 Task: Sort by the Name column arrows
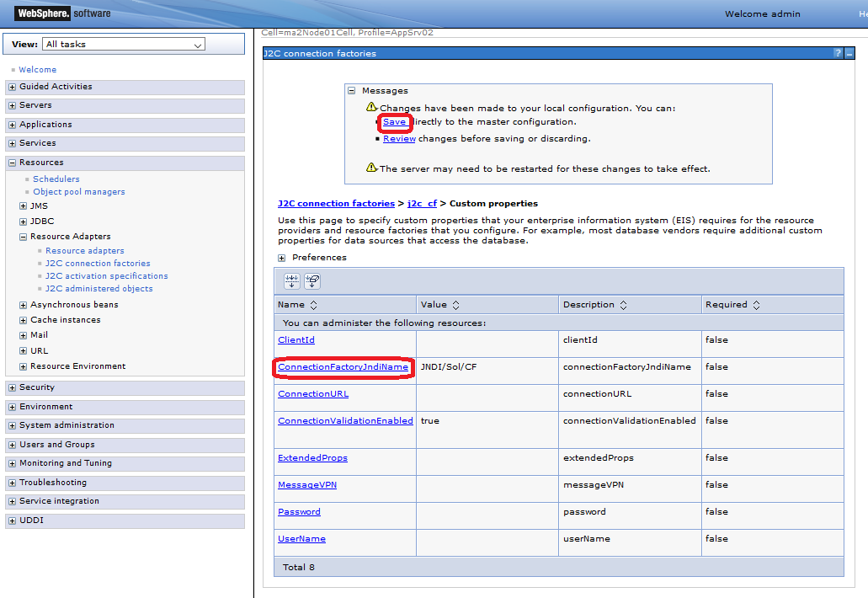point(314,305)
